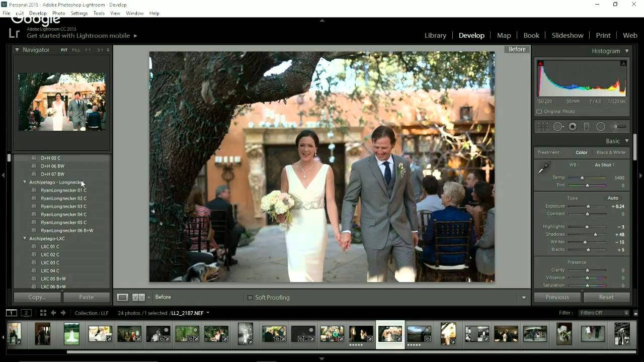Hide the right panel group arrow

pyautogui.click(x=640, y=175)
